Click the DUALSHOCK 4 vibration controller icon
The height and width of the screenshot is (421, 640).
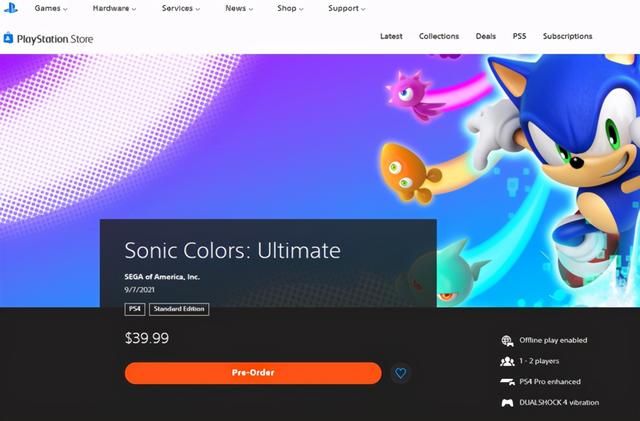click(x=507, y=403)
